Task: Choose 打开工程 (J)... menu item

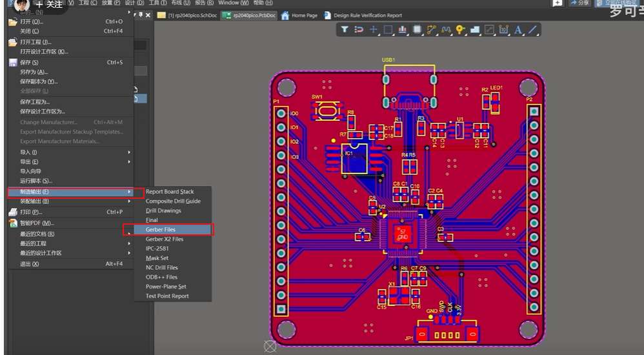Action: pyautogui.click(x=70, y=42)
